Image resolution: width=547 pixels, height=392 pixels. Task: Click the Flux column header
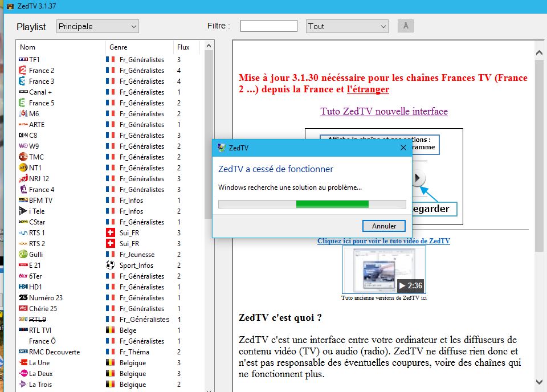[186, 47]
